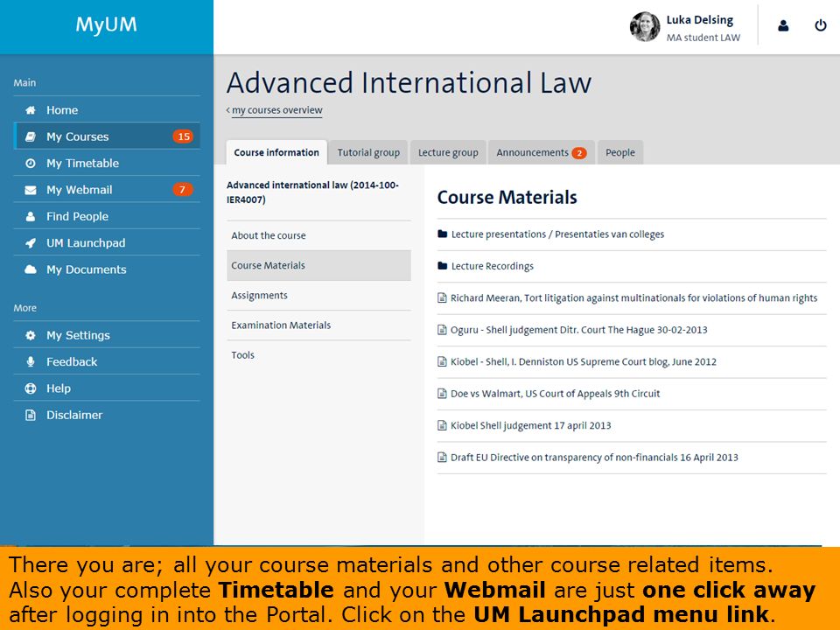Switch to the Lecture group tab
The image size is (840, 630).
tap(448, 152)
